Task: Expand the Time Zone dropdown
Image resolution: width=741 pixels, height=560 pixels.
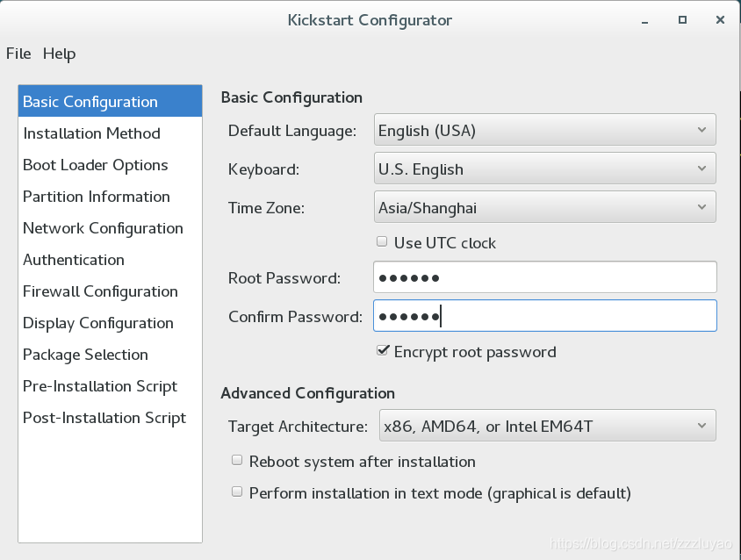Action: click(545, 207)
